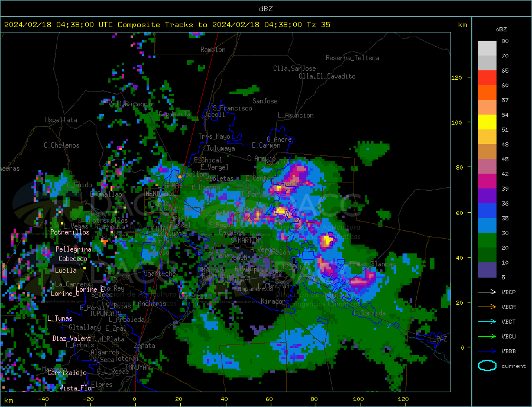Select the magenta 42–39 dBZ swatch
Viewport: 532px width, 407px height.
487,181
